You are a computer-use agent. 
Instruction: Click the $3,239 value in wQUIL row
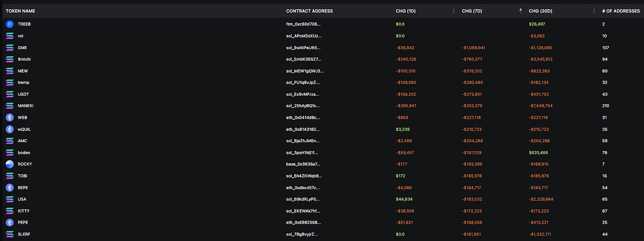click(x=403, y=129)
